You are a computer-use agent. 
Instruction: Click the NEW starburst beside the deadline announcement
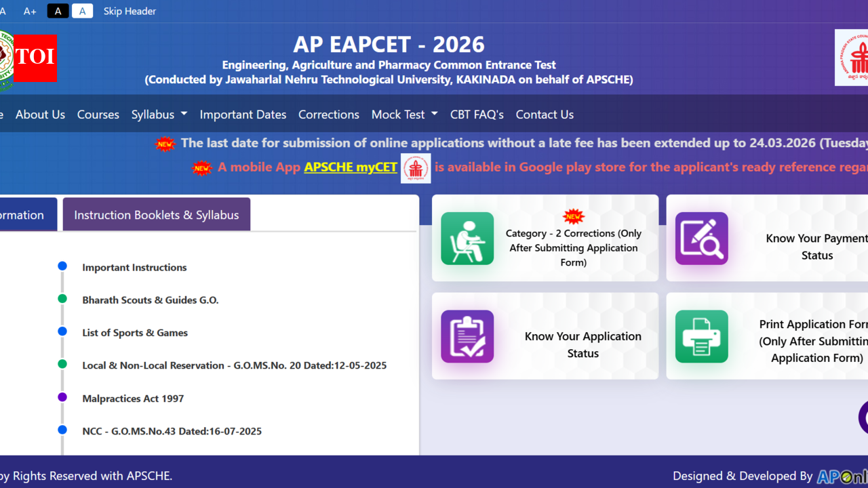pyautogui.click(x=165, y=144)
